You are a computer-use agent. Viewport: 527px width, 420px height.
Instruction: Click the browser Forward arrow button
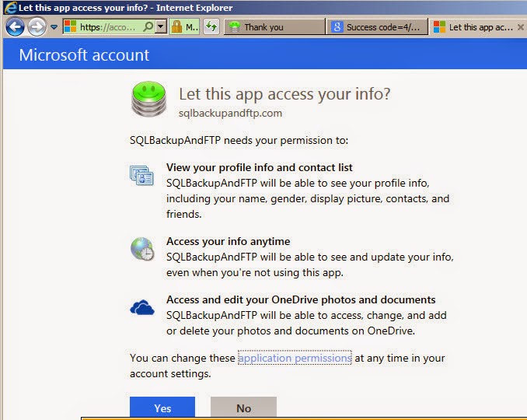(x=37, y=27)
